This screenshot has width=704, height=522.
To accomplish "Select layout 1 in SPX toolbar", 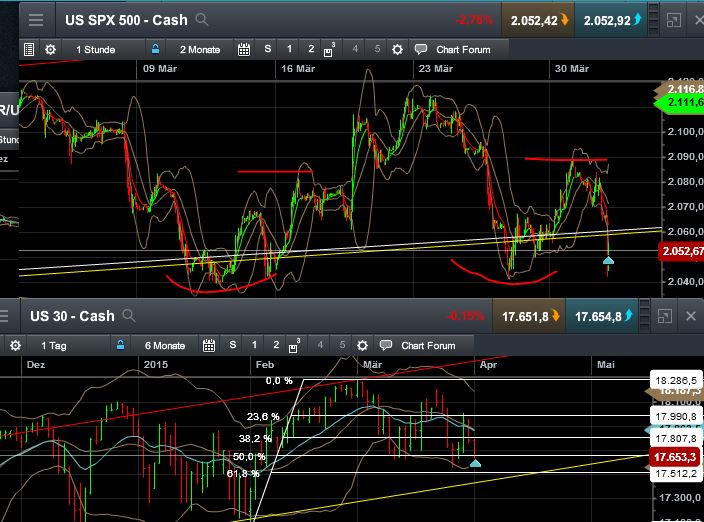I will (289, 49).
